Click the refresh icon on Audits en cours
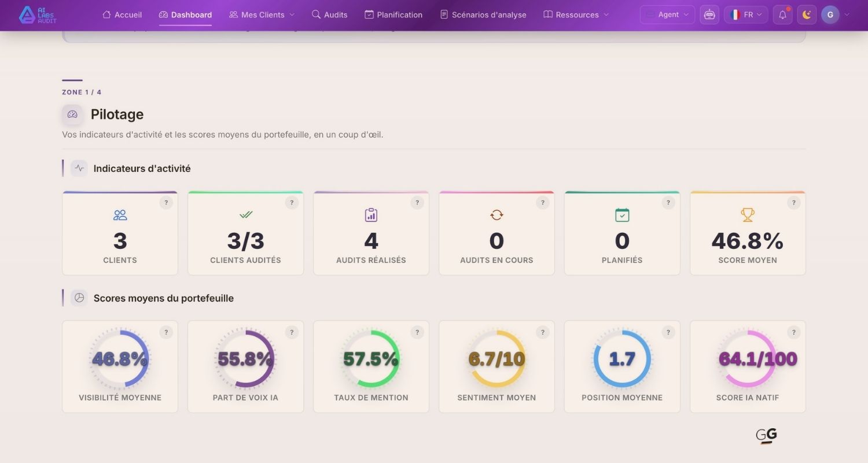Screen dimensions: 868x463 [x=496, y=215]
